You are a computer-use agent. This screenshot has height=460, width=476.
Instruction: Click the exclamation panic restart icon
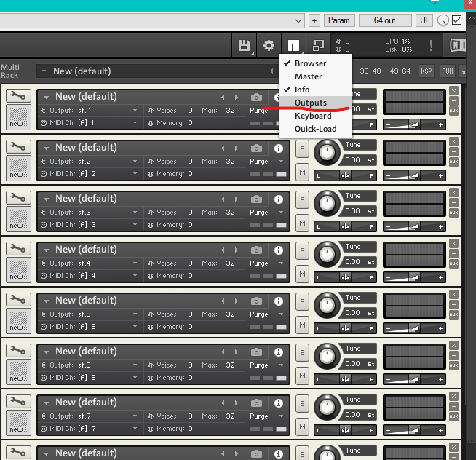tap(431, 46)
